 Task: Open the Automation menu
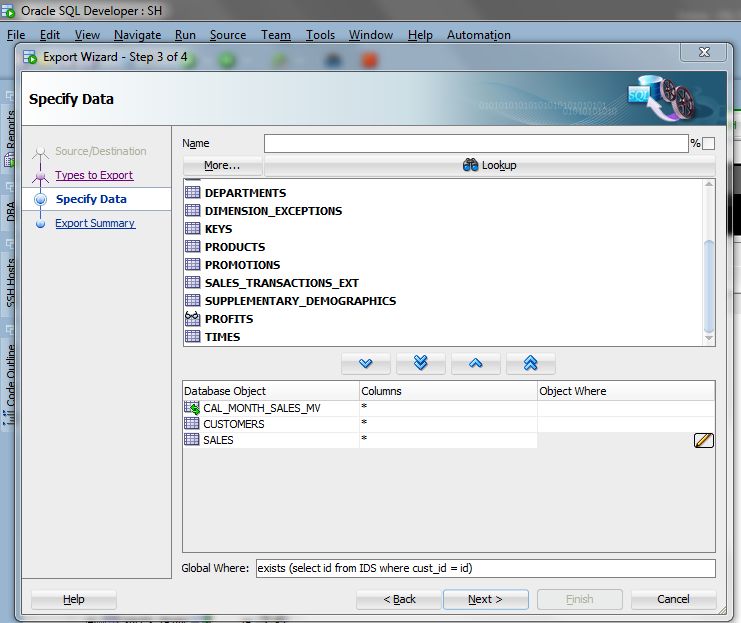coord(479,35)
